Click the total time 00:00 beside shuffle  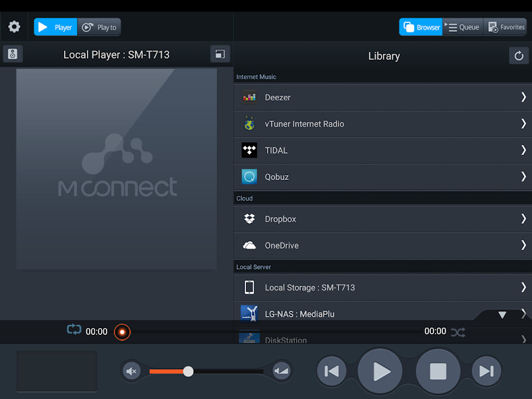pos(436,331)
